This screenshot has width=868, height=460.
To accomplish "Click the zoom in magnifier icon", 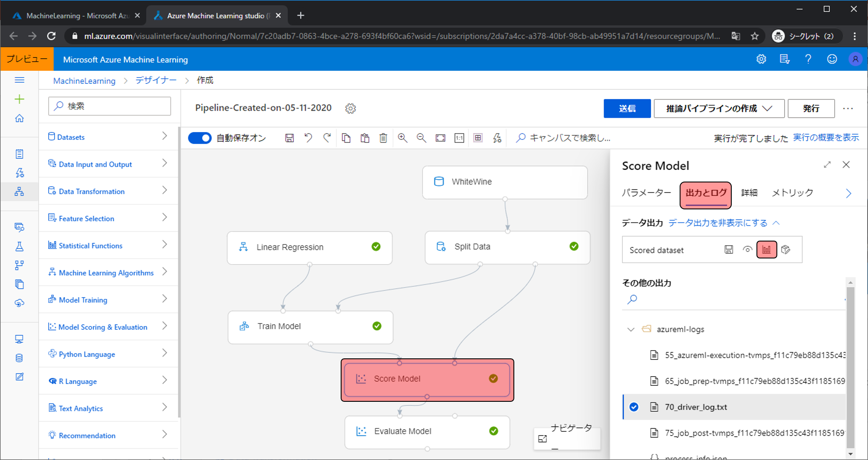I will [402, 138].
